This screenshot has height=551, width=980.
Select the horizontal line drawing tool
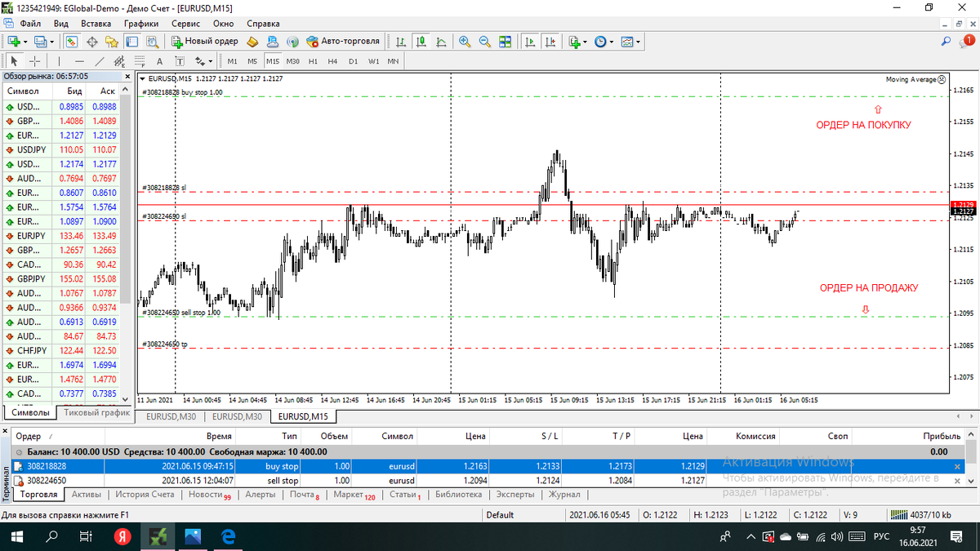(79, 61)
